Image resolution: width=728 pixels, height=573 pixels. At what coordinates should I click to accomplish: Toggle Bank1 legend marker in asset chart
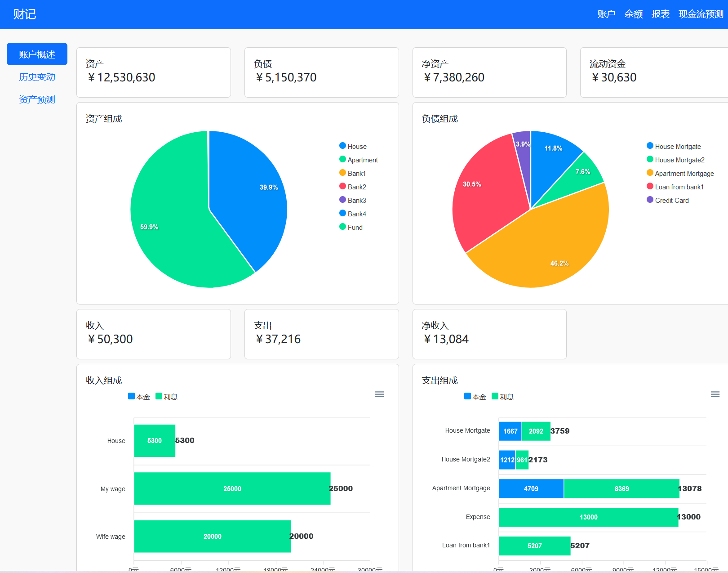click(343, 173)
